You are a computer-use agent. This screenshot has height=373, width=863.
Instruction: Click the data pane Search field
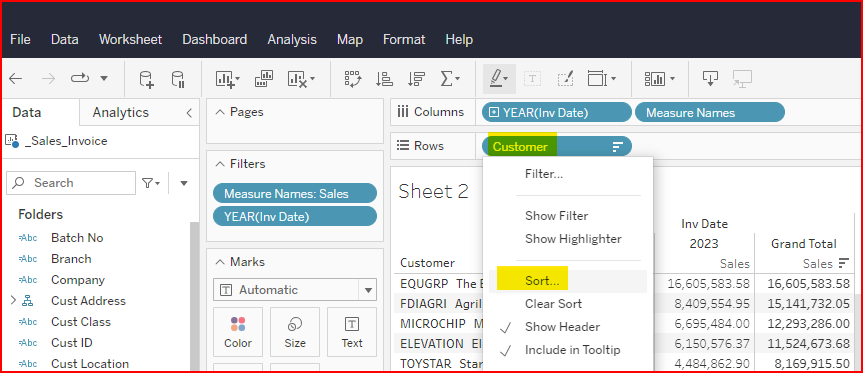point(71,183)
